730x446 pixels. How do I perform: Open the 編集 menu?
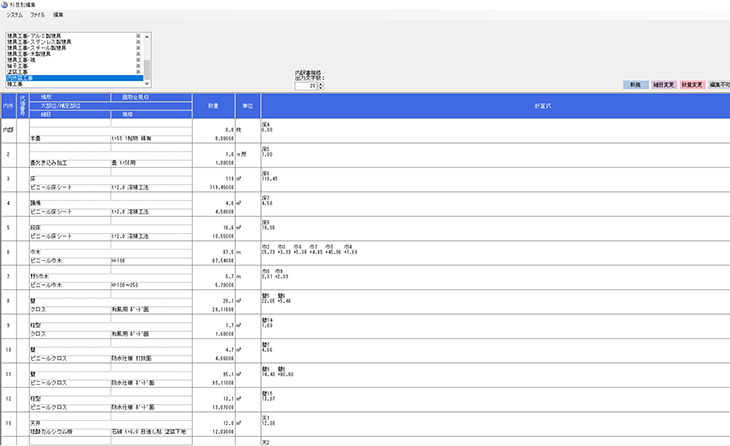click(x=60, y=16)
